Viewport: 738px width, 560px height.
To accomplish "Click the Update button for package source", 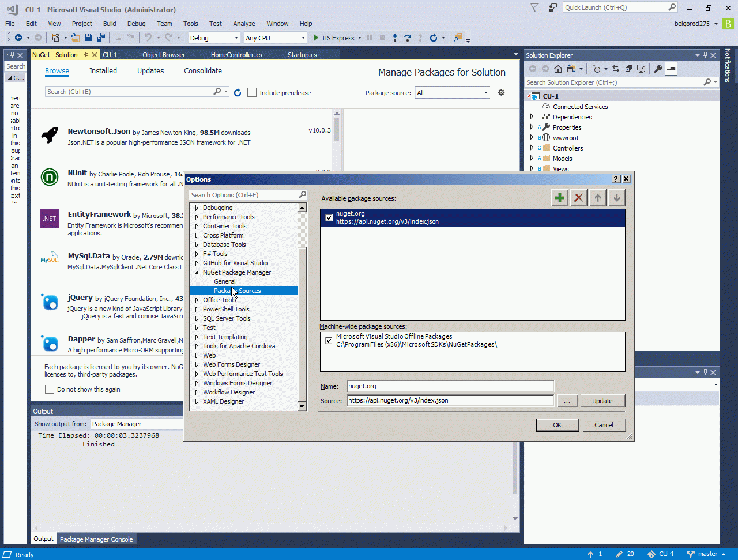I will (x=603, y=401).
